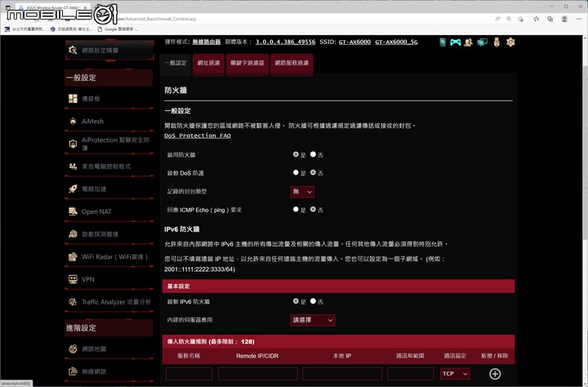Open the VPN sidebar item

pyautogui.click(x=109, y=279)
